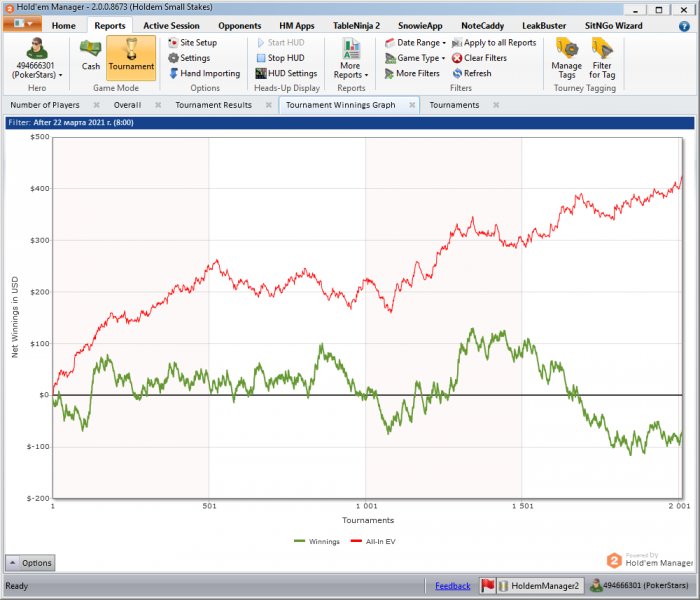Open the gear Settings option
Screen dimensions: 700x600
[x=189, y=58]
